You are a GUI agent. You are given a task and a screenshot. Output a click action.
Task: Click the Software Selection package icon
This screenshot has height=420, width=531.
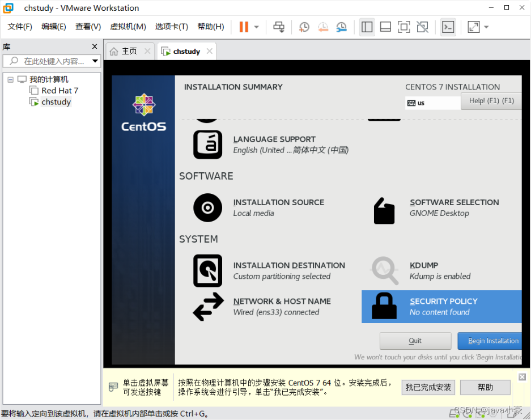(384, 211)
